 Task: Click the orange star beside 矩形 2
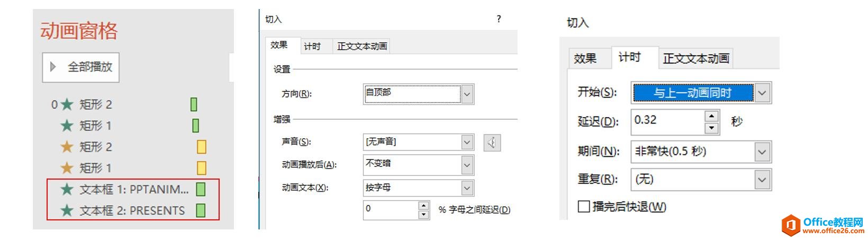[x=67, y=147]
